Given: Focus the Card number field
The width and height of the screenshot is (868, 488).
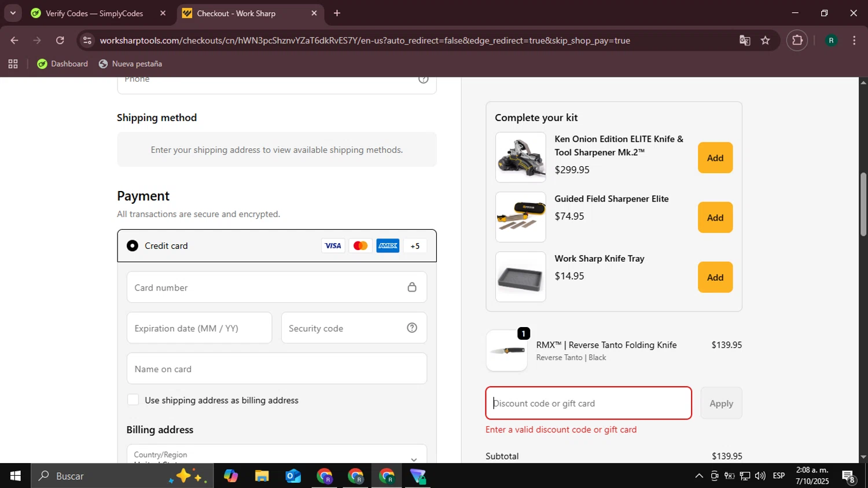Looking at the screenshot, I should click(277, 287).
